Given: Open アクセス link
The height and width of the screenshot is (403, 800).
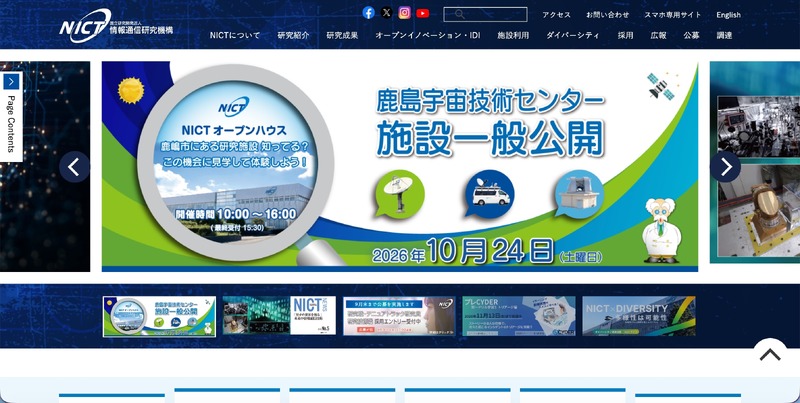Looking at the screenshot, I should coord(556,15).
